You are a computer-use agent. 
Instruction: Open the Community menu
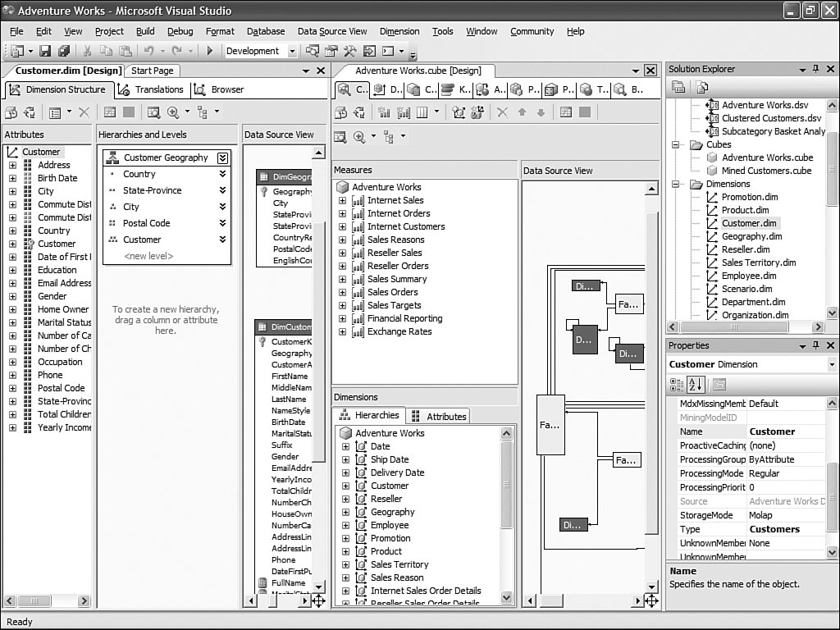pyautogui.click(x=532, y=32)
